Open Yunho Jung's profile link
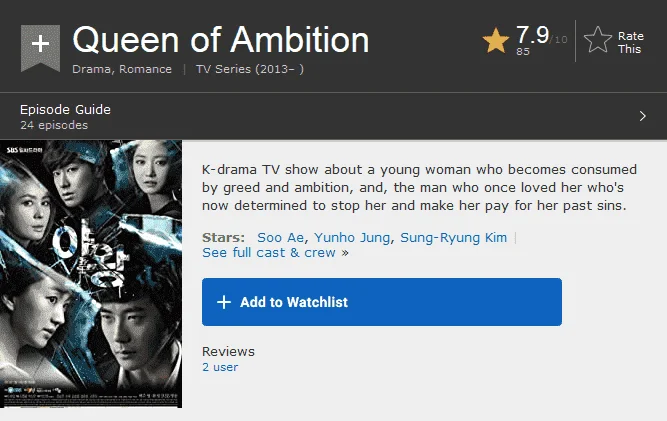Image resolution: width=667 pixels, height=421 pixels. point(352,237)
